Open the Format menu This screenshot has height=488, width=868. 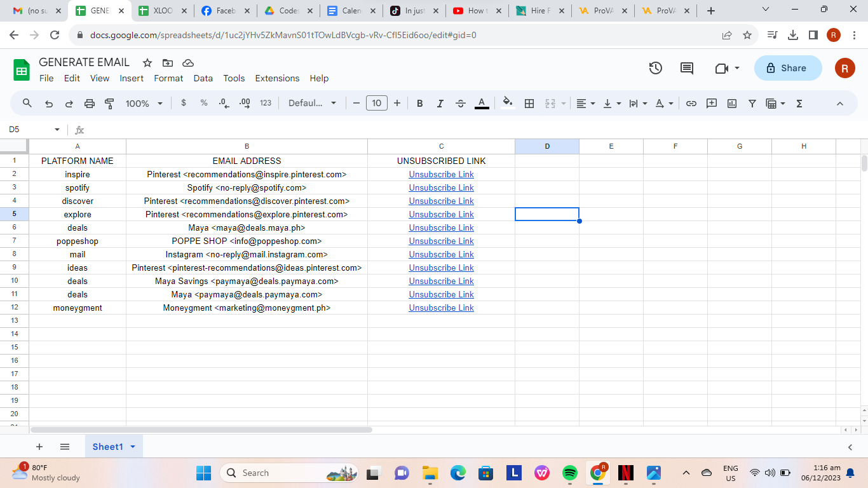pyautogui.click(x=168, y=78)
